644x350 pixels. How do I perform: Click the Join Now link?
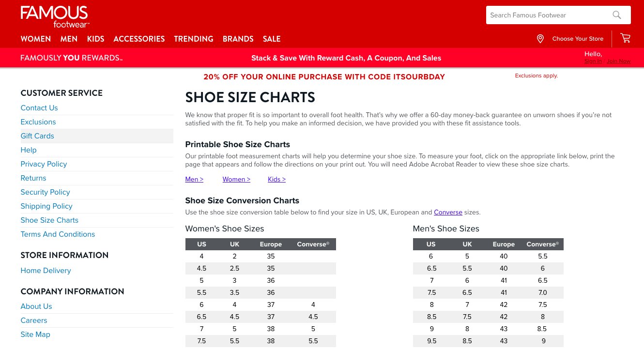618,61
